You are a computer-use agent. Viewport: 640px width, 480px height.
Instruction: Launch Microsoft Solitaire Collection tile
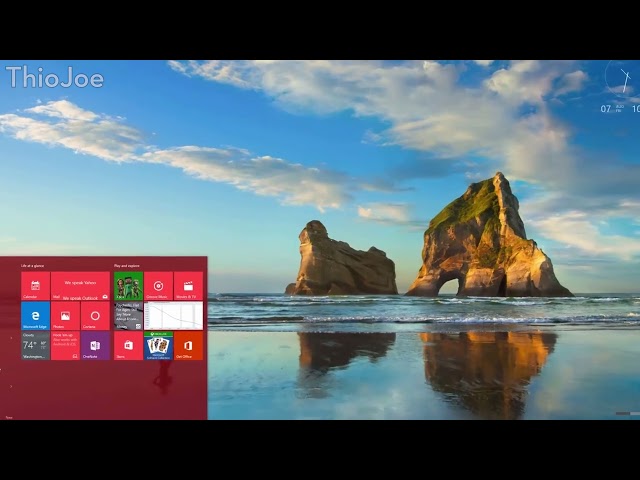click(x=158, y=346)
